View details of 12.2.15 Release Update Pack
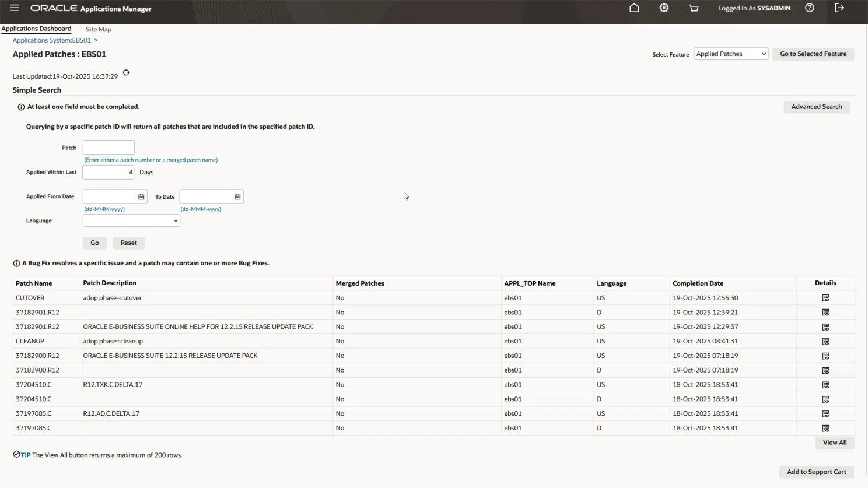 825,356
